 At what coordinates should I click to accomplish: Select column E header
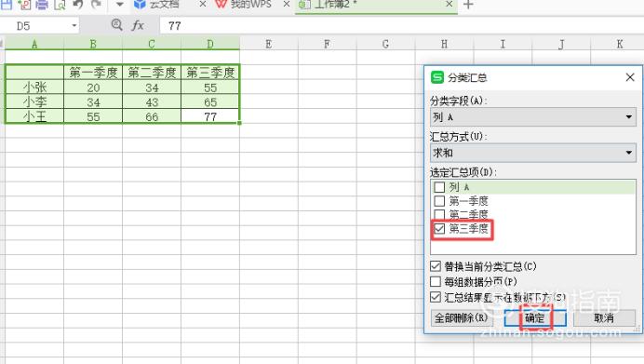tap(269, 44)
